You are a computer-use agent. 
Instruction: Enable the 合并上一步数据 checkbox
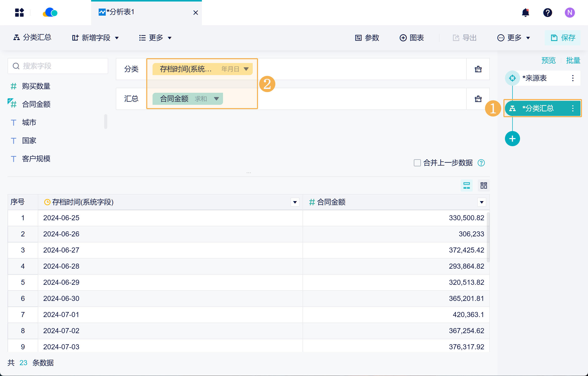click(417, 163)
